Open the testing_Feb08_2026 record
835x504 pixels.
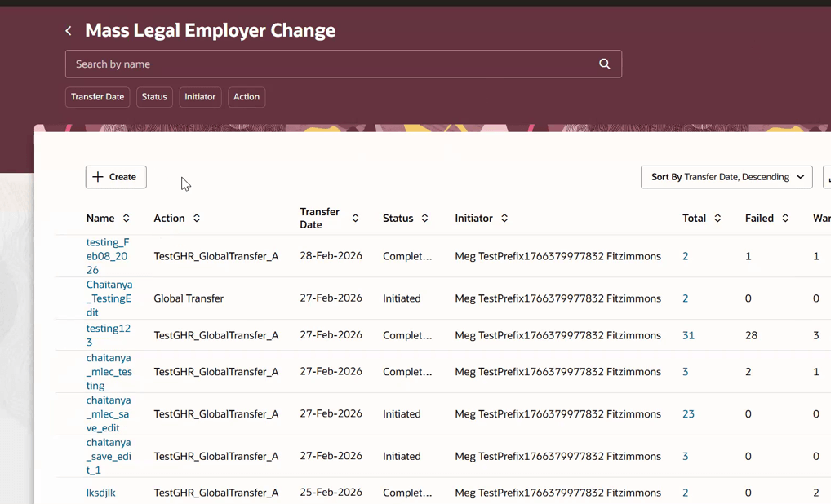point(108,256)
